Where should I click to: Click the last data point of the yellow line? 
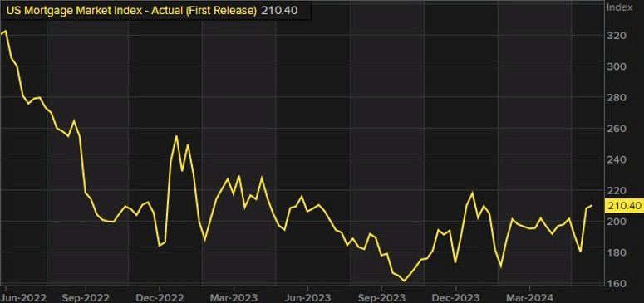pos(592,205)
